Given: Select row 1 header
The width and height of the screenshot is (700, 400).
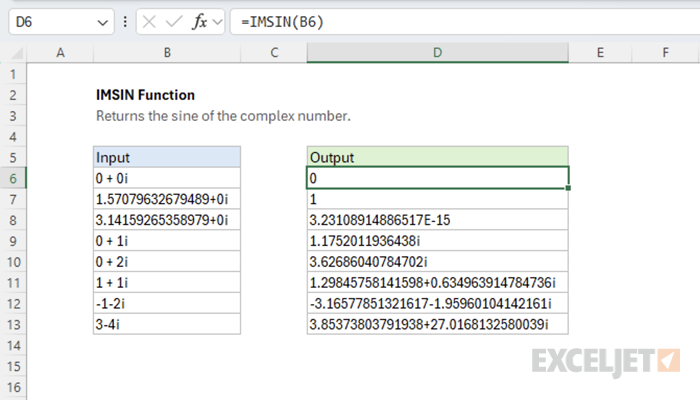Looking at the screenshot, I should pyautogui.click(x=13, y=74).
